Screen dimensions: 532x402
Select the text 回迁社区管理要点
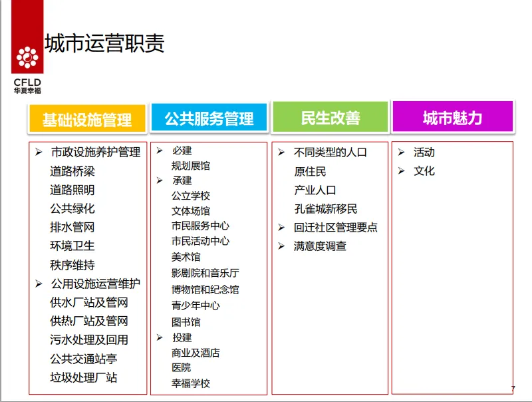click(x=336, y=227)
